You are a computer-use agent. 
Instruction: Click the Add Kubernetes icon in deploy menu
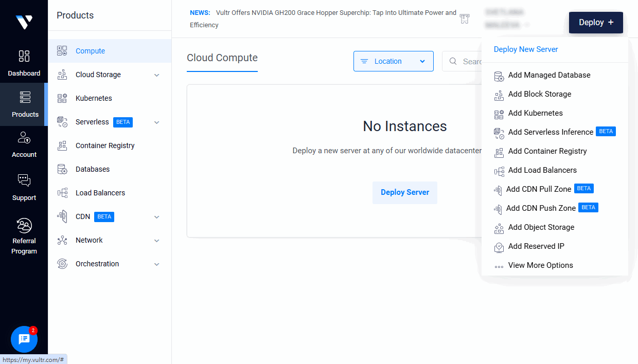(499, 113)
